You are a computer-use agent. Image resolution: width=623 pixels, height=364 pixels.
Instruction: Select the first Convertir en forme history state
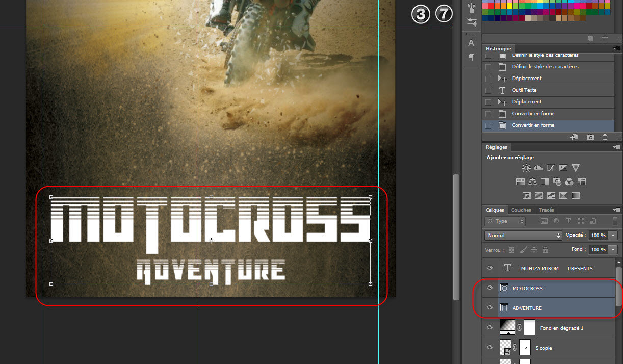click(x=549, y=114)
